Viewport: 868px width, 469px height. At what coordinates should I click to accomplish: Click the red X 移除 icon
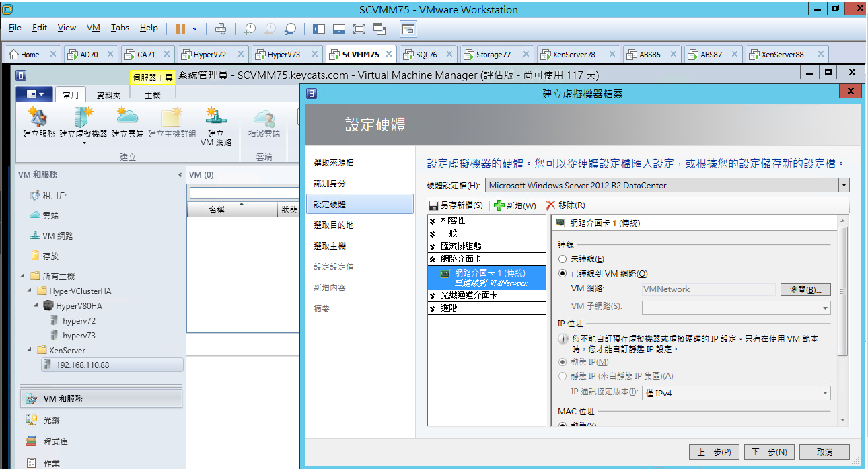551,205
